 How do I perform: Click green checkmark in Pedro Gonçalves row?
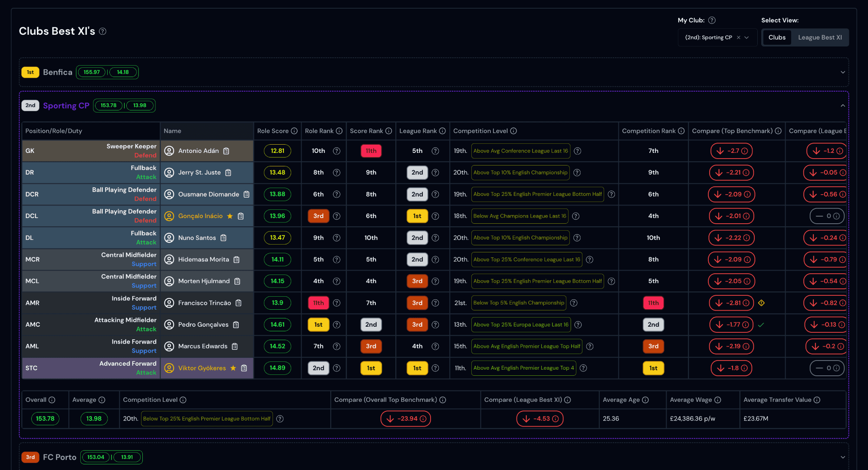(x=761, y=324)
